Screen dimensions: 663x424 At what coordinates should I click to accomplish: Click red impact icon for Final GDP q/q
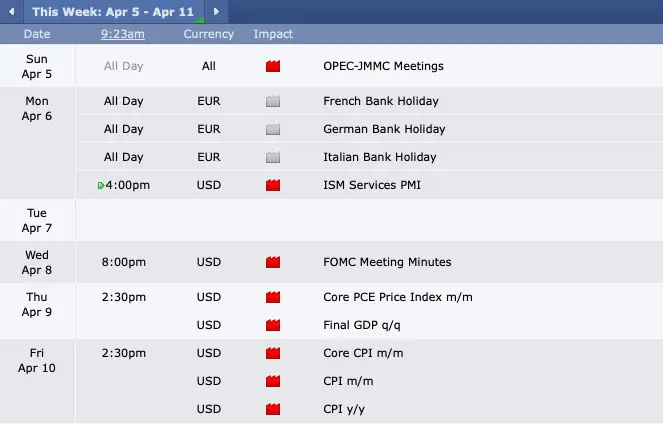point(273,325)
